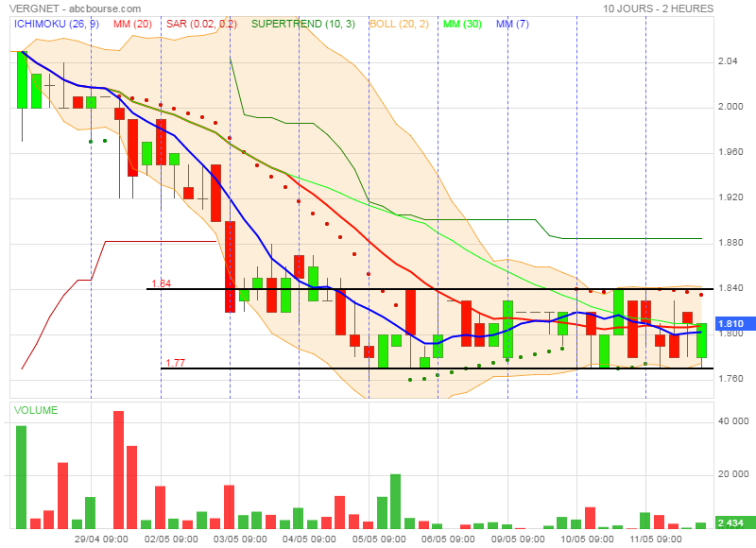
Task: Click the 02/05 09:00 date label
Action: (171, 539)
